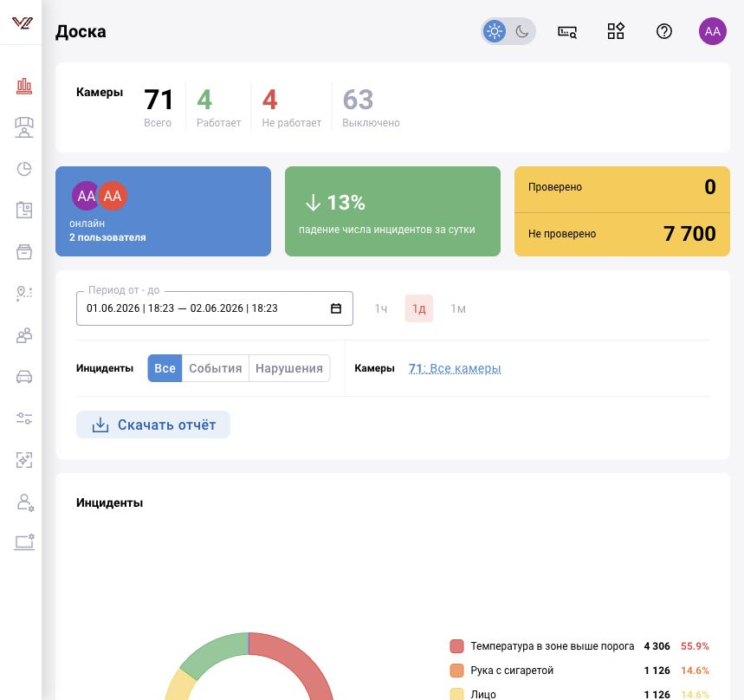The height and width of the screenshot is (700, 744).
Task: Open the AI detection frame sidebar icon
Action: [x=24, y=460]
